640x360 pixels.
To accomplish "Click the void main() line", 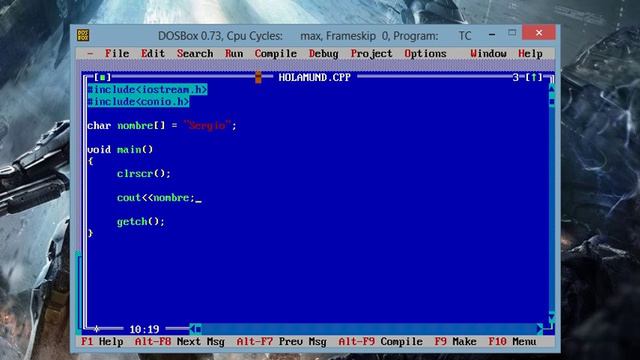I will click(x=120, y=149).
